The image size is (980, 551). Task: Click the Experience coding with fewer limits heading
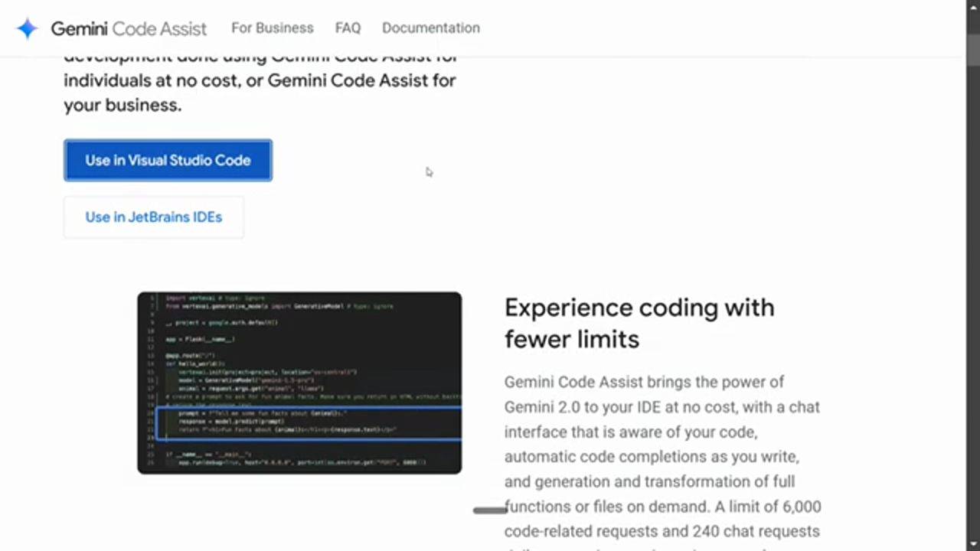(x=639, y=322)
